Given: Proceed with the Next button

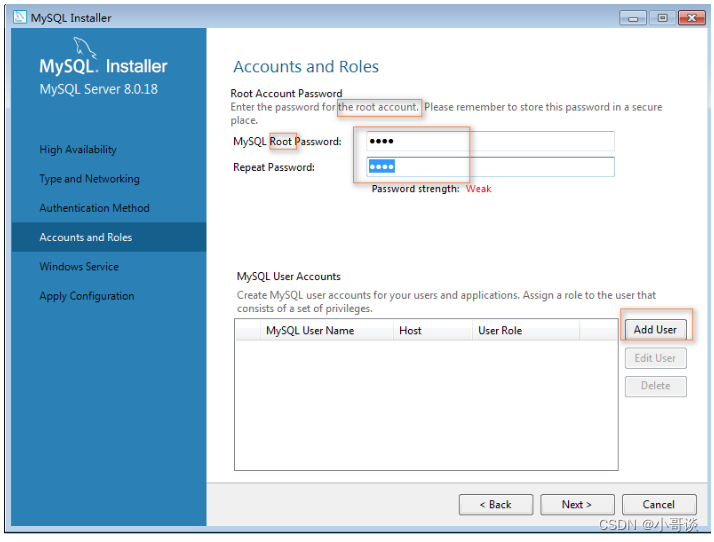Looking at the screenshot, I should [577, 505].
